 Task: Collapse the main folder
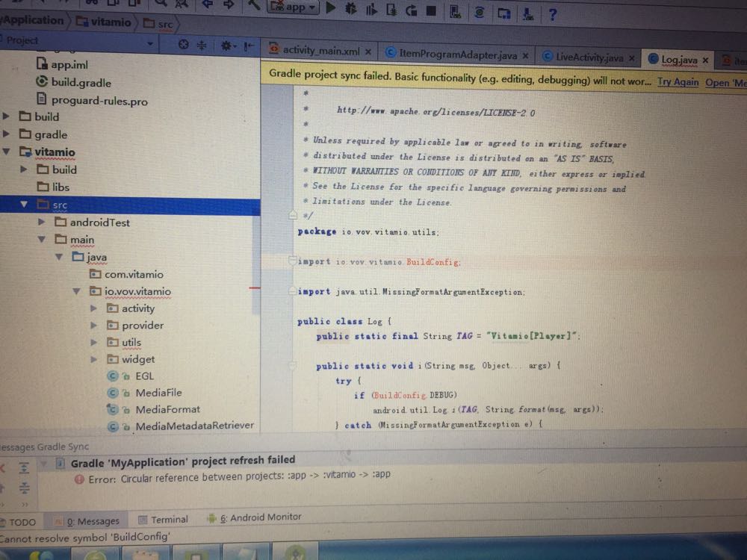pyautogui.click(x=41, y=240)
